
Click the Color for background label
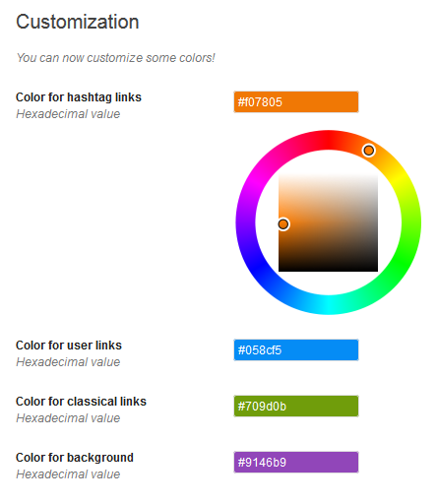(x=75, y=458)
